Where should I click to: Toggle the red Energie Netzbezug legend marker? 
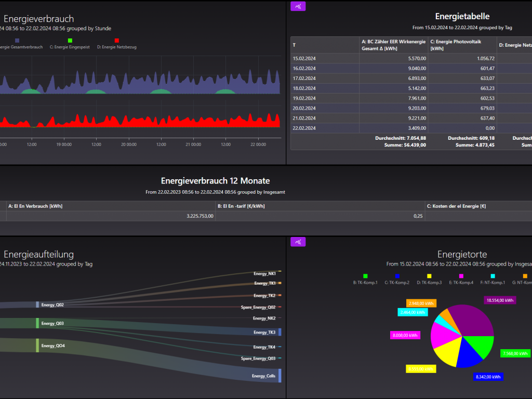[117, 40]
